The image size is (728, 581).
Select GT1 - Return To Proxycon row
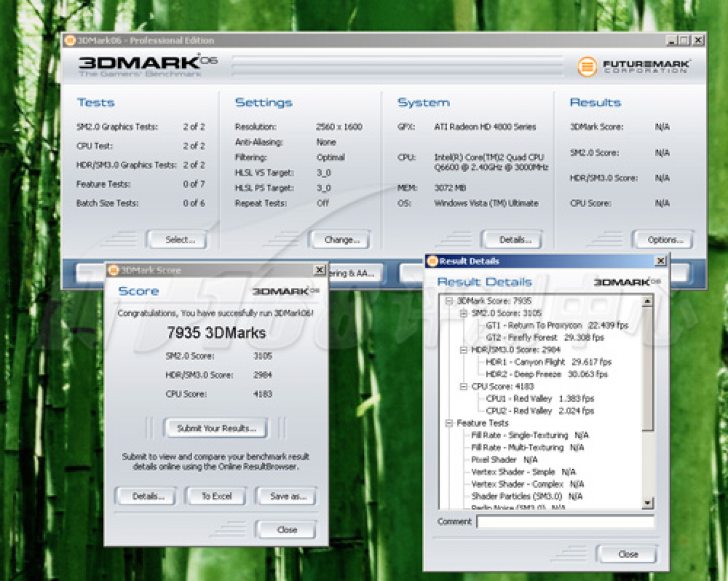(x=557, y=325)
